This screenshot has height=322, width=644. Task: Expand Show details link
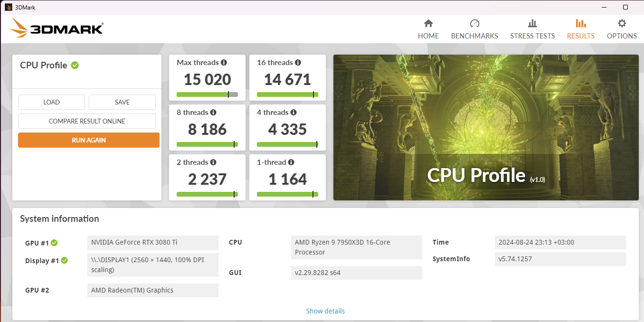[x=325, y=311]
